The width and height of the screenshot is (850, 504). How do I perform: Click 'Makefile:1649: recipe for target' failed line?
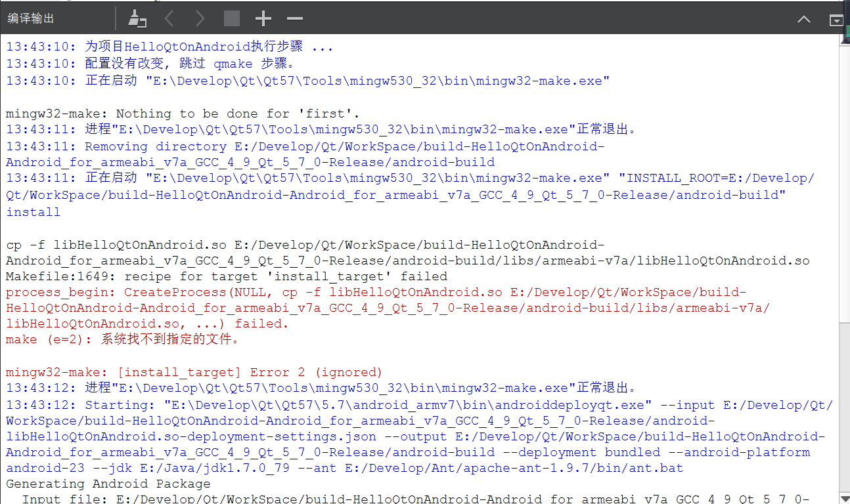pyautogui.click(x=227, y=276)
